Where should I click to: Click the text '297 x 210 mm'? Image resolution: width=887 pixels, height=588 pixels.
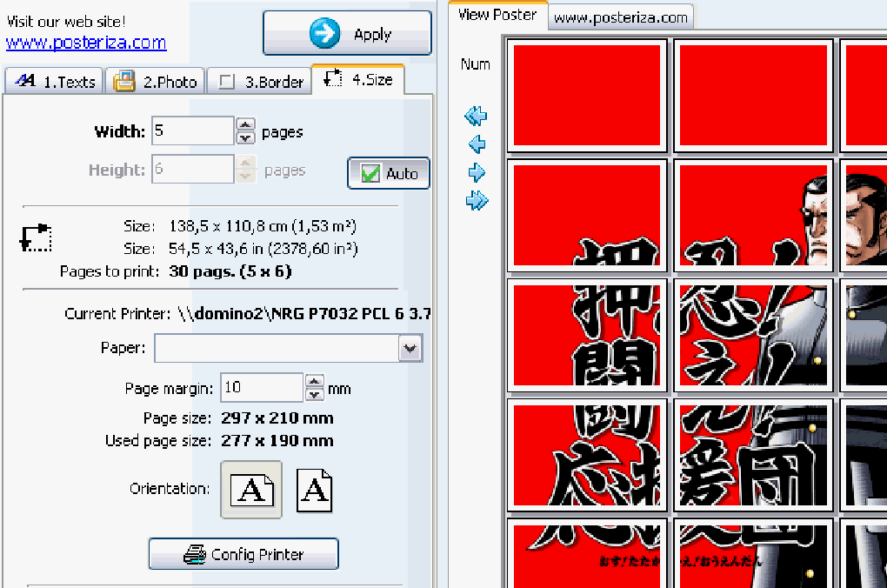[277, 418]
